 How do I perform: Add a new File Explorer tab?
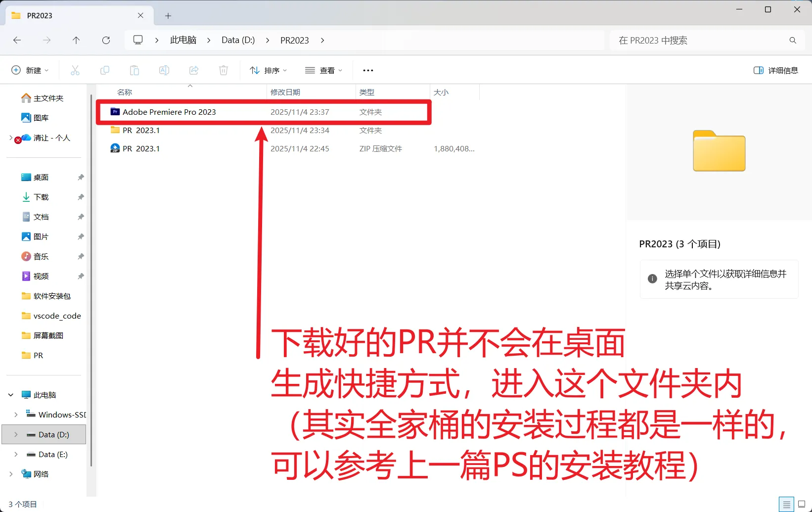168,16
